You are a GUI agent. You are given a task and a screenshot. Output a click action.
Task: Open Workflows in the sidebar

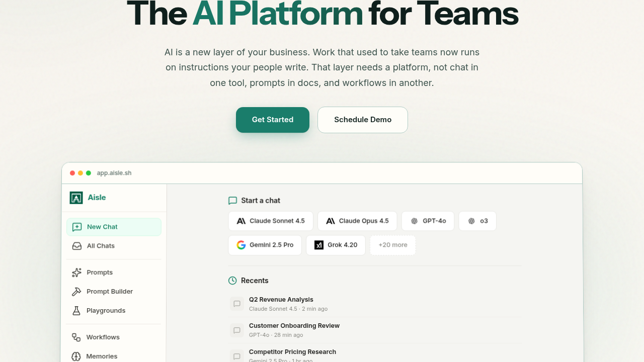coord(114,337)
